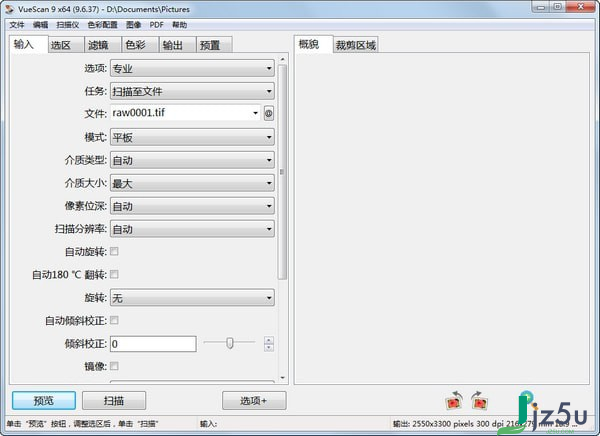Screen dimensions: 600x436
Task: Open the 介质大小 dropdown set to 最大
Action: pos(192,183)
